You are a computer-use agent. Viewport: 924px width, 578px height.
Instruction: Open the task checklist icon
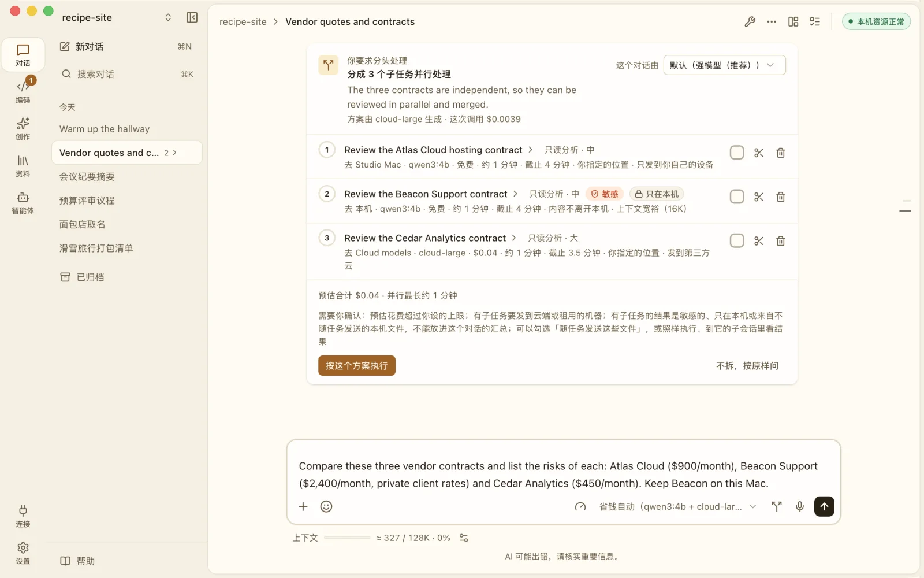click(x=815, y=22)
